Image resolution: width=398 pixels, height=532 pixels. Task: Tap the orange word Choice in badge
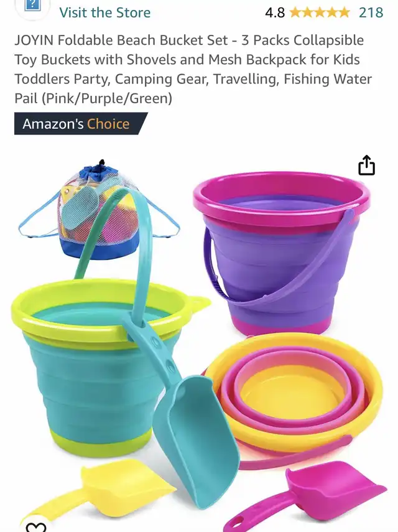108,123
